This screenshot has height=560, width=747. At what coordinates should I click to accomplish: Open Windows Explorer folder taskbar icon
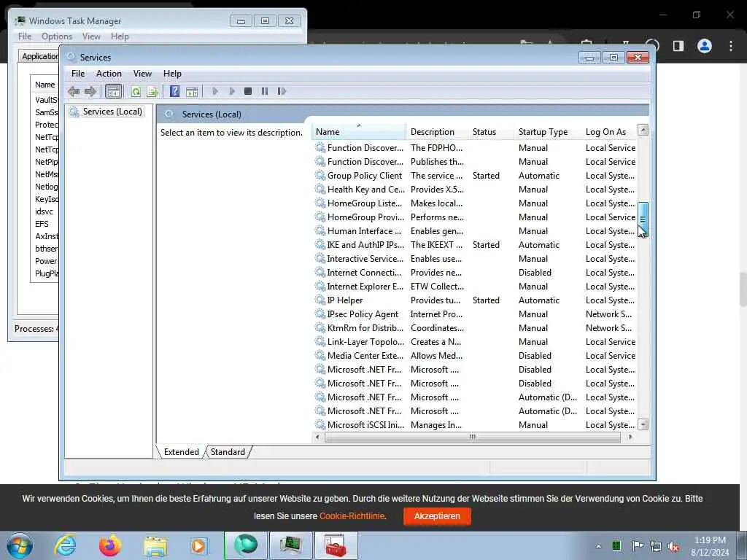coord(155,546)
